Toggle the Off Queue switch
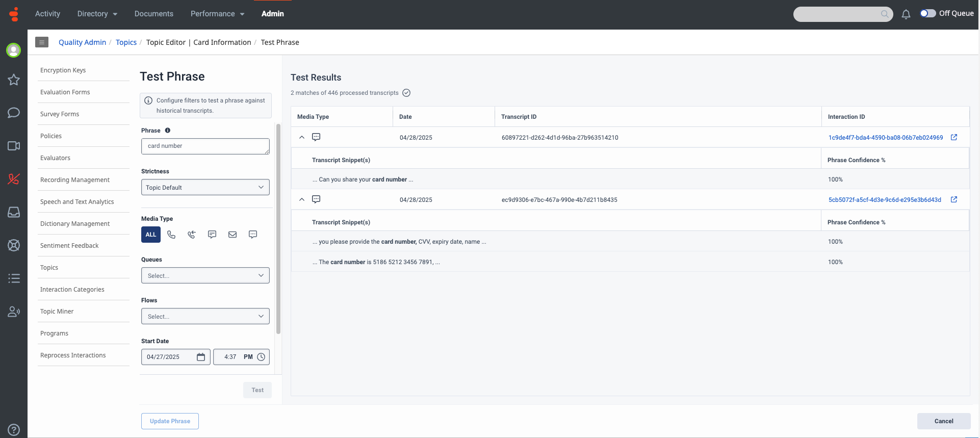Image resolution: width=980 pixels, height=438 pixels. 927,14
